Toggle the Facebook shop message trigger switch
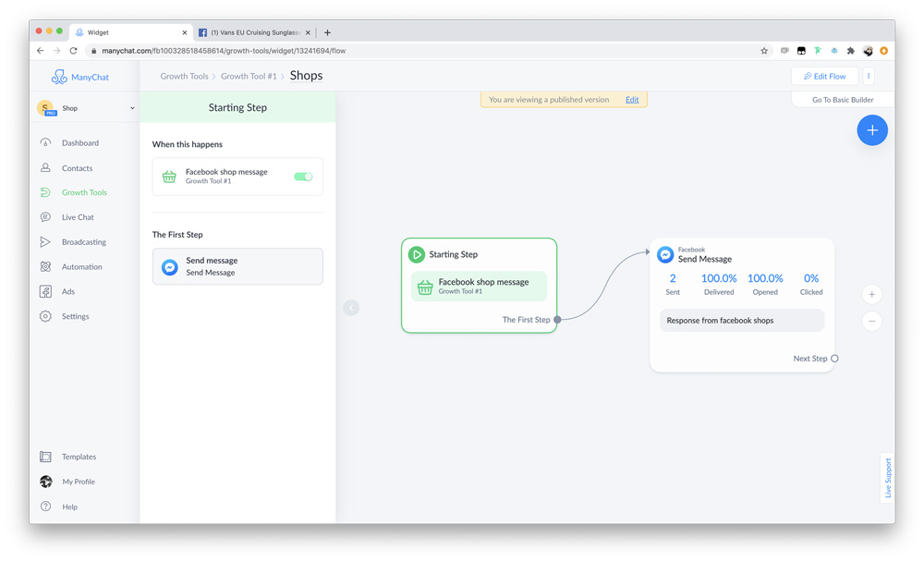Screen dimensions: 924x562 click(x=303, y=177)
